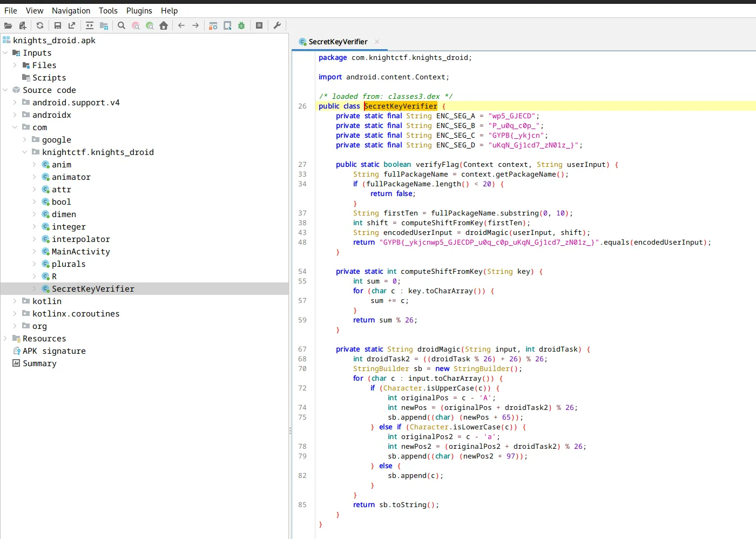
Task: Reload the project with the refresh icon
Action: click(x=40, y=25)
